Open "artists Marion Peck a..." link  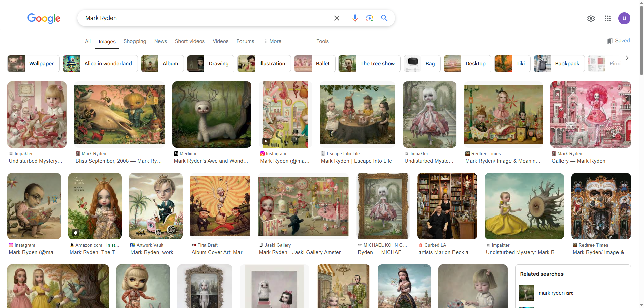(x=446, y=252)
